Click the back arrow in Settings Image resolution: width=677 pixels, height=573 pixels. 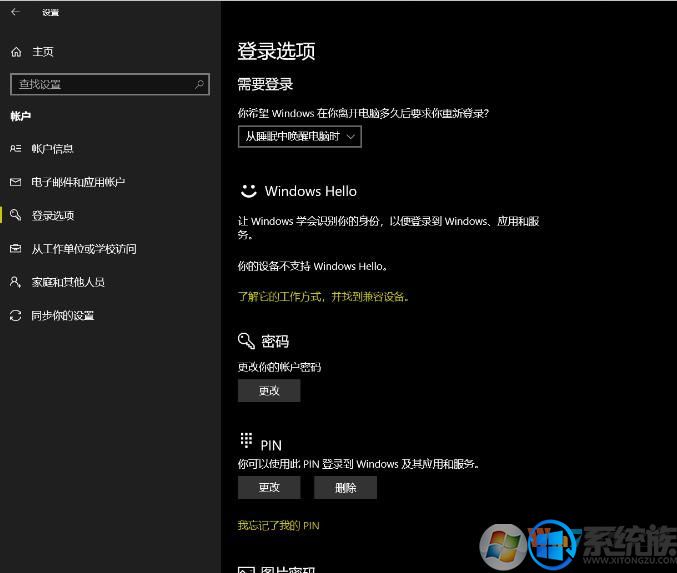[x=15, y=12]
